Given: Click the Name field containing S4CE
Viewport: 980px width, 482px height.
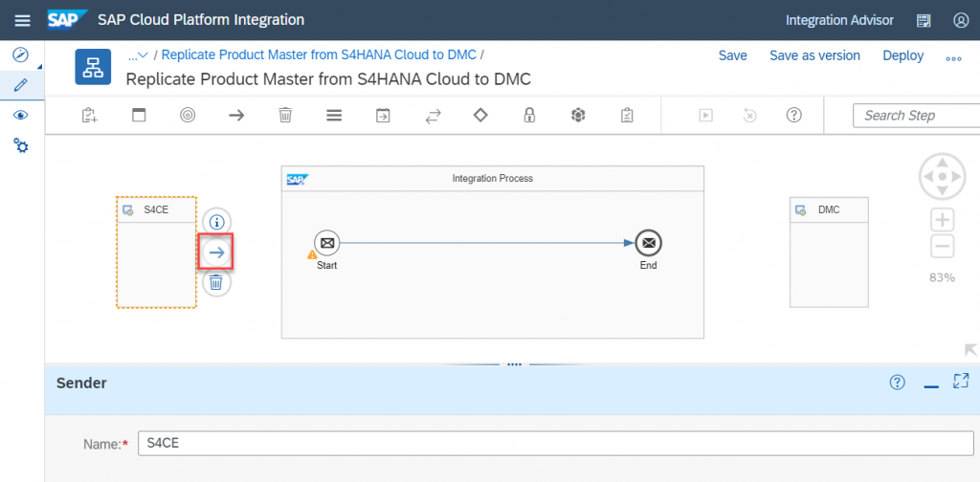Looking at the screenshot, I should [x=556, y=444].
